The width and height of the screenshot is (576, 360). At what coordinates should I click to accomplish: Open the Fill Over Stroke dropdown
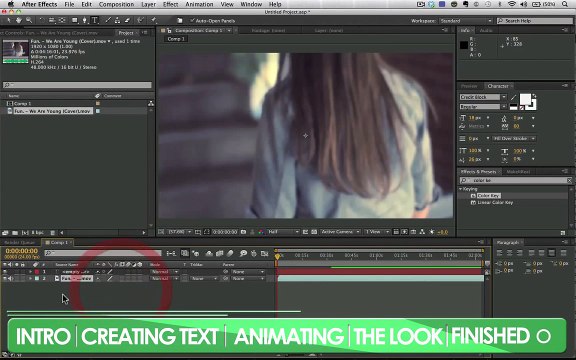(514, 138)
